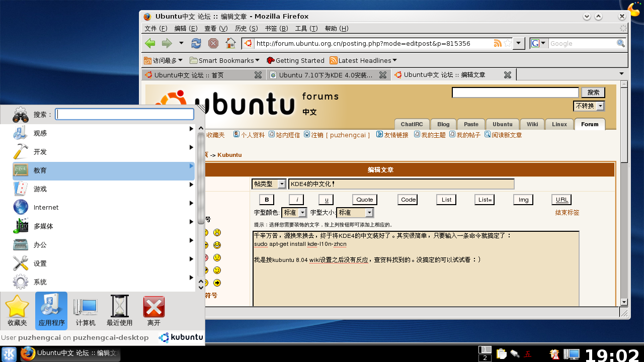Click the post subject field KDE4的中文化
The height and width of the screenshot is (362, 644).
401,184
